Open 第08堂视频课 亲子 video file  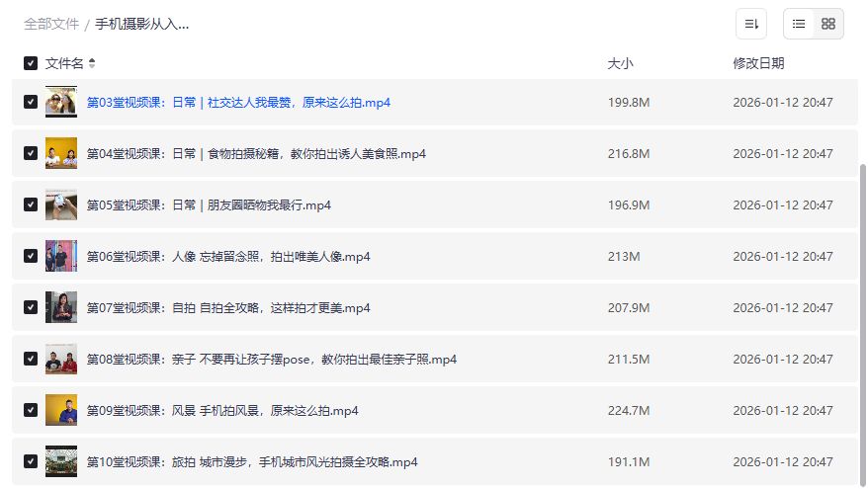272,360
